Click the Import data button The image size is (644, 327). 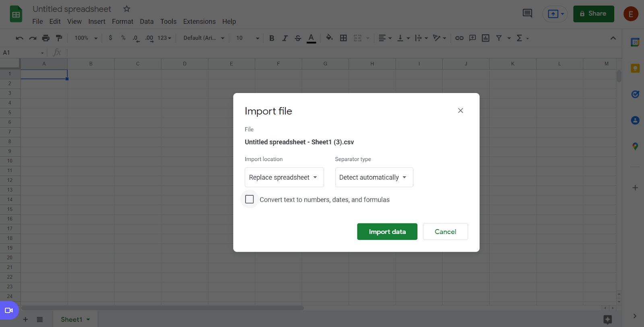(x=387, y=232)
